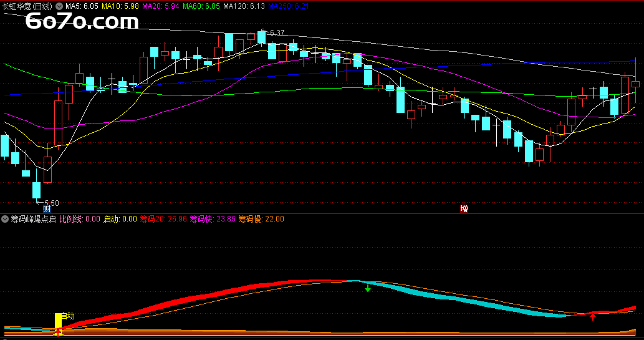644x340 pixels.
Task: Click the green down arrow signal in indicator
Action: click(x=368, y=288)
